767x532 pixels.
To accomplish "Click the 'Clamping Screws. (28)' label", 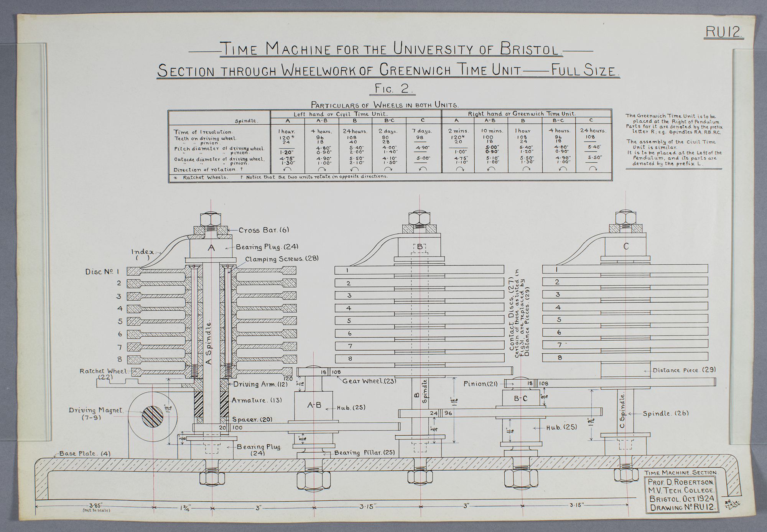I will tap(282, 259).
